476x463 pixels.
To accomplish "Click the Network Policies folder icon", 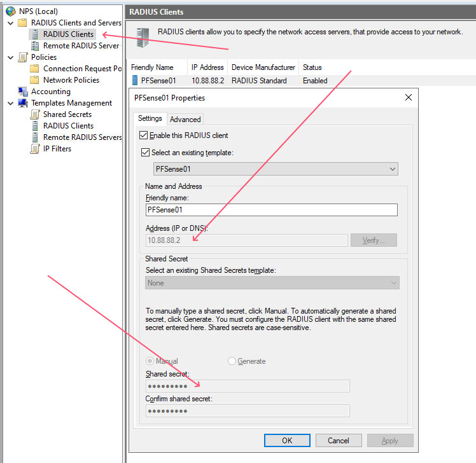I will click(36, 80).
